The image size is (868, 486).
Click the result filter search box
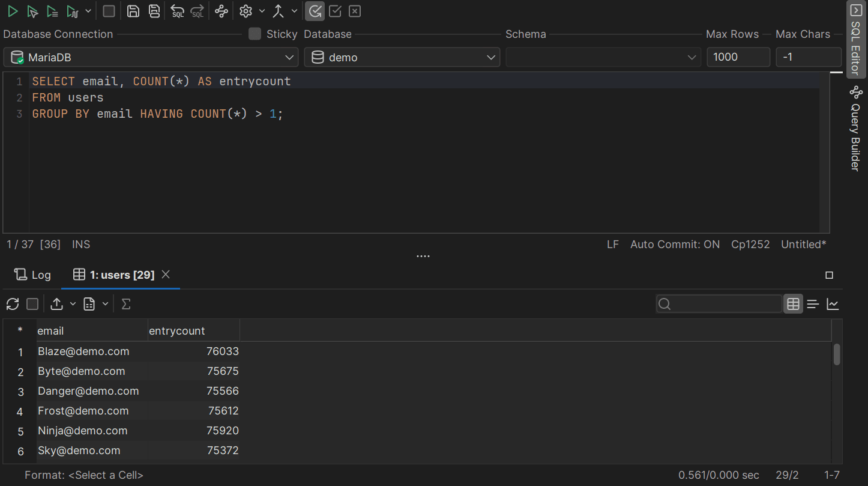(x=719, y=304)
